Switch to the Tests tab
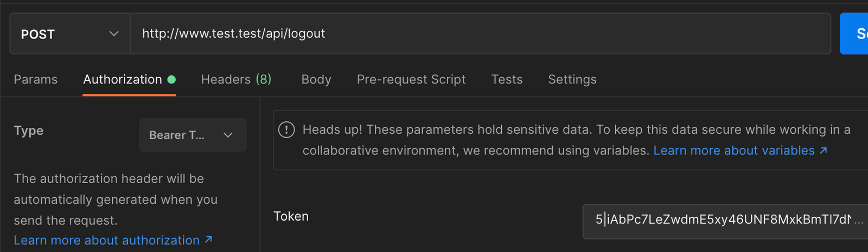This screenshot has width=868, height=252. [x=507, y=80]
